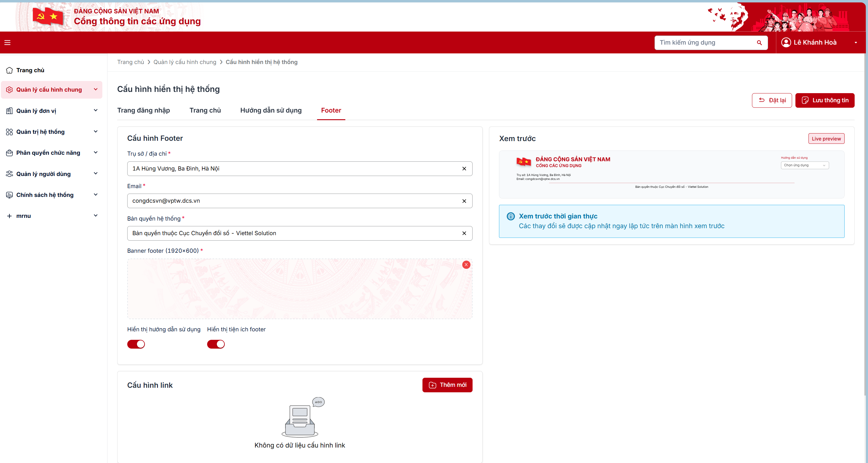Toggle Hiển thị tiện ích footer switch

coord(216,344)
